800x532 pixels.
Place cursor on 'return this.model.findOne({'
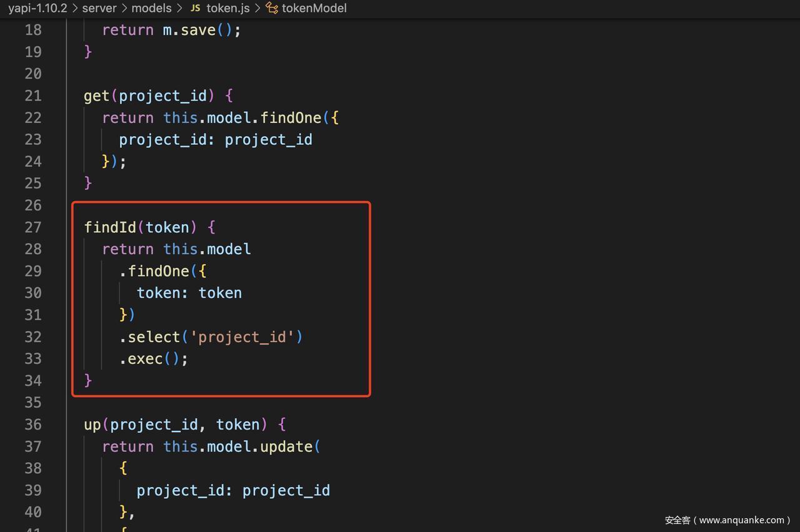(x=221, y=117)
